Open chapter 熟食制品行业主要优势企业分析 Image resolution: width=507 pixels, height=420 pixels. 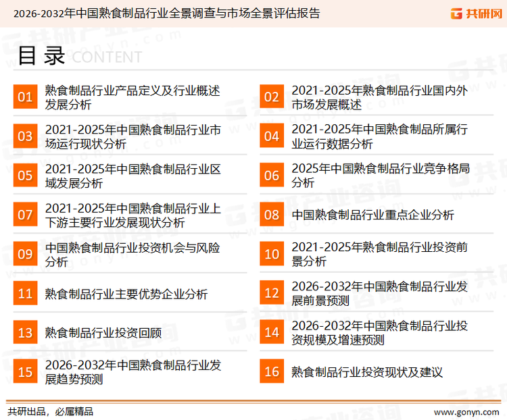(126, 294)
